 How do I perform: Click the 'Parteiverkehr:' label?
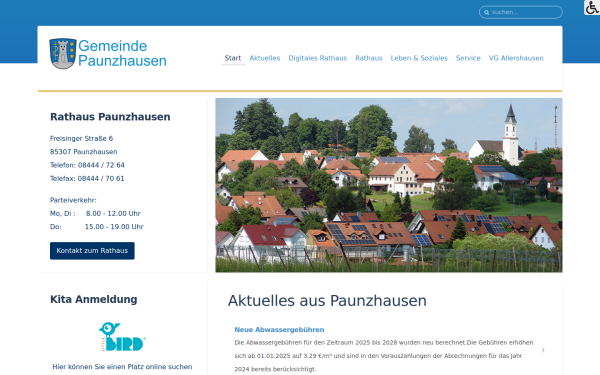tap(73, 200)
